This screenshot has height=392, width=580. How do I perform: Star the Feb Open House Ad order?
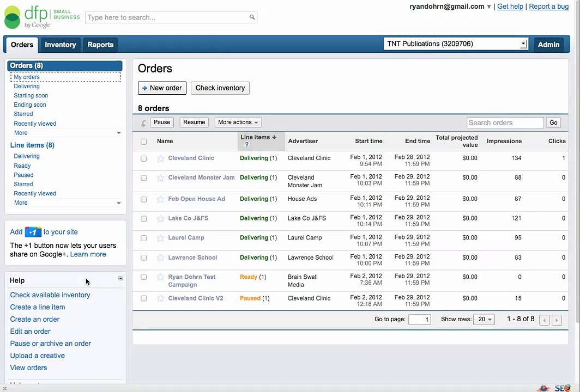[x=160, y=199]
